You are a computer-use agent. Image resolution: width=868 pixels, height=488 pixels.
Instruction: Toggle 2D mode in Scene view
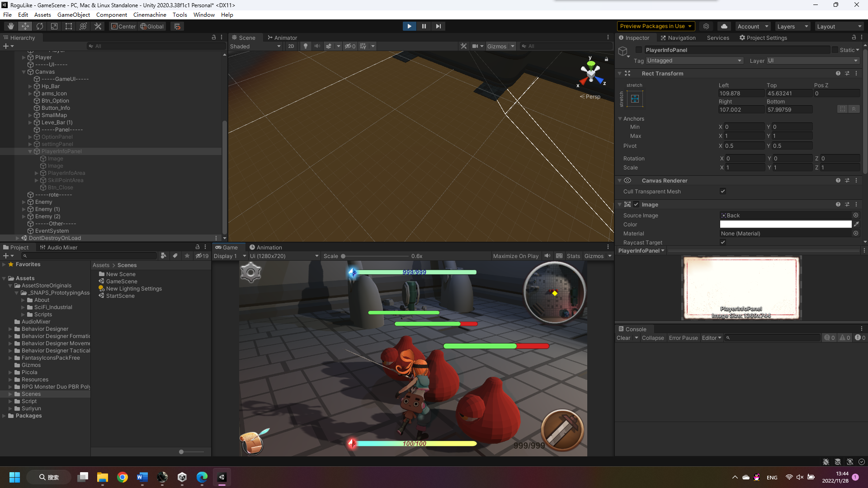(x=291, y=46)
